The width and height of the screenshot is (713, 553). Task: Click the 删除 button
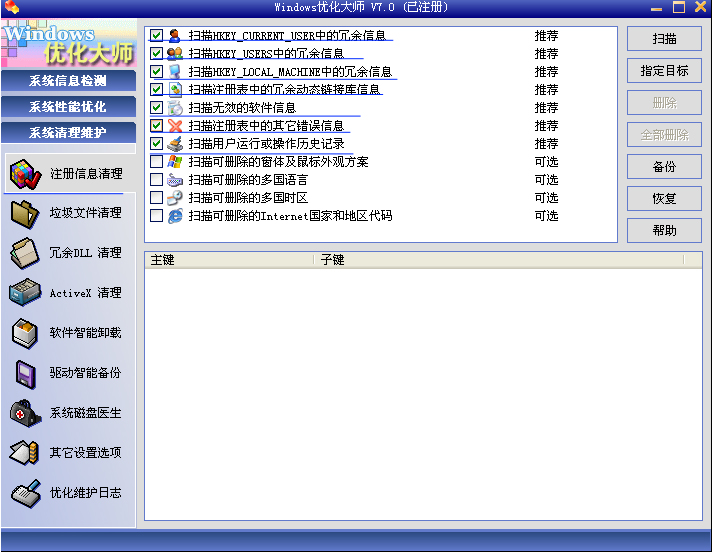(x=664, y=103)
